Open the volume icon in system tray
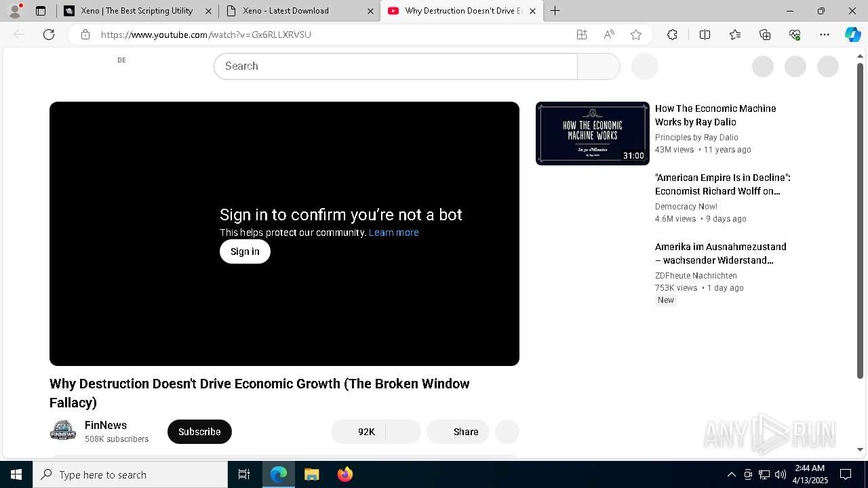The width and height of the screenshot is (868, 488). [781, 474]
